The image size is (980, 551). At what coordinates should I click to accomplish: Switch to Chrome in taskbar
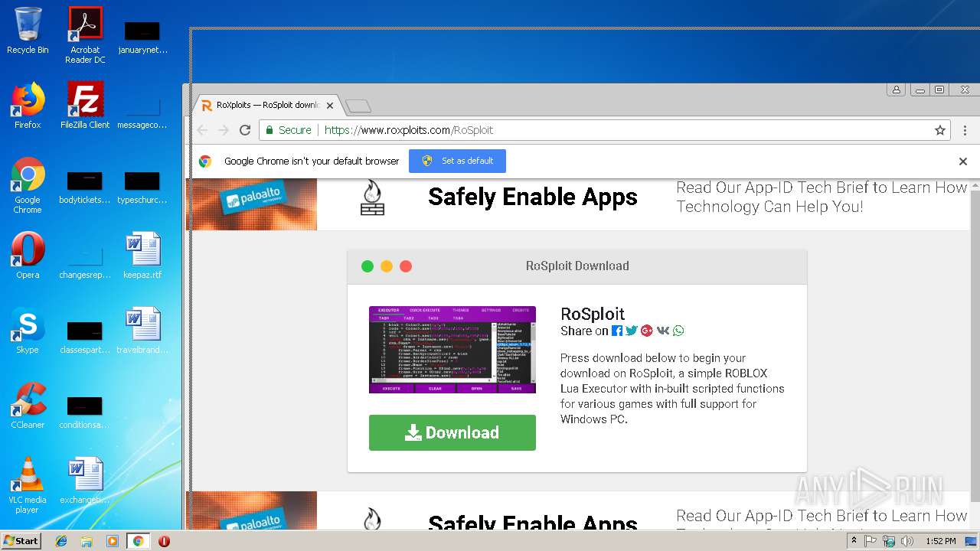tap(138, 541)
